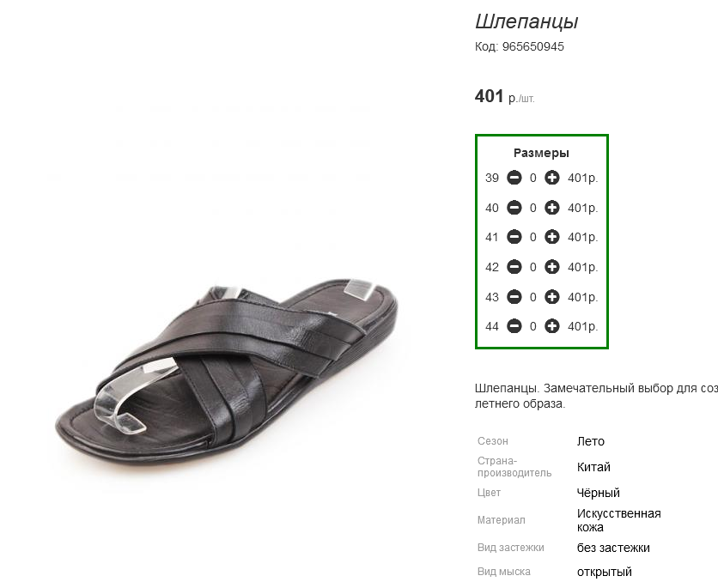This screenshot has height=588, width=718.
Task: Click plus icon for size 41
Action: coord(551,237)
